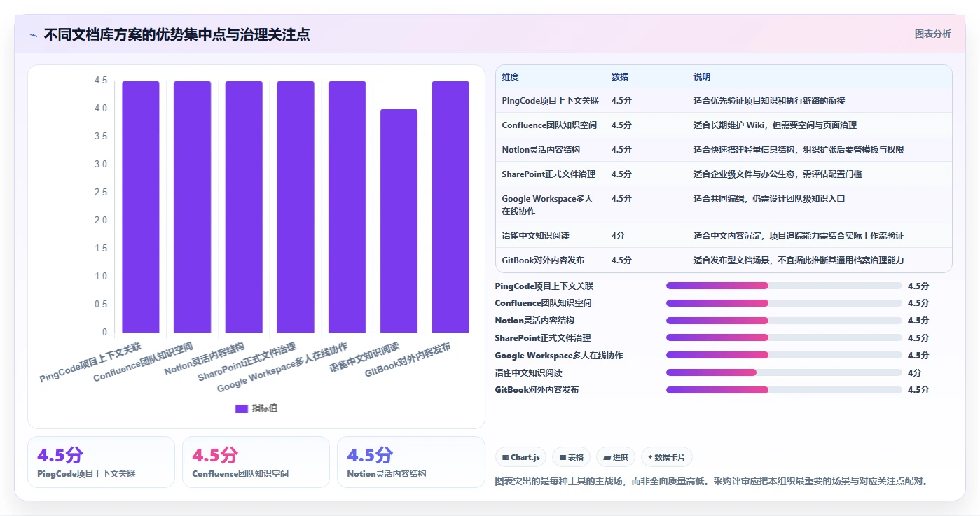Open the Confluence团队知识空间 4.5分 stat card

256,462
